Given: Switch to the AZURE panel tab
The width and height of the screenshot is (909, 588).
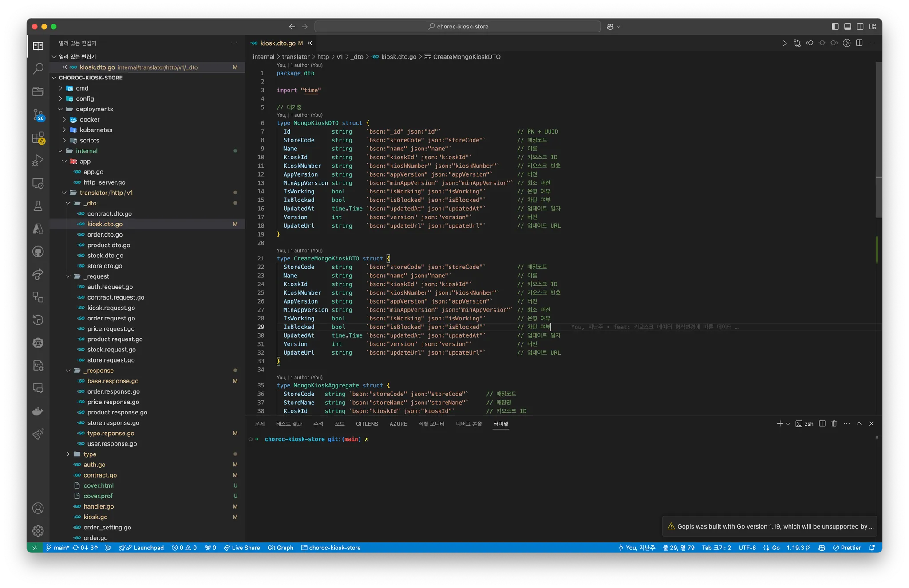Looking at the screenshot, I should click(x=398, y=424).
